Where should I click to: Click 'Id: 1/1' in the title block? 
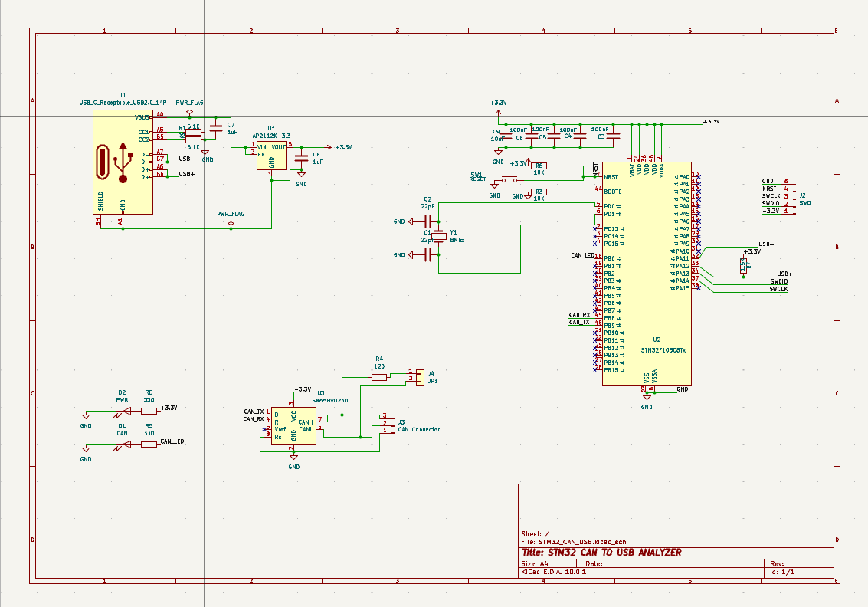[782, 572]
